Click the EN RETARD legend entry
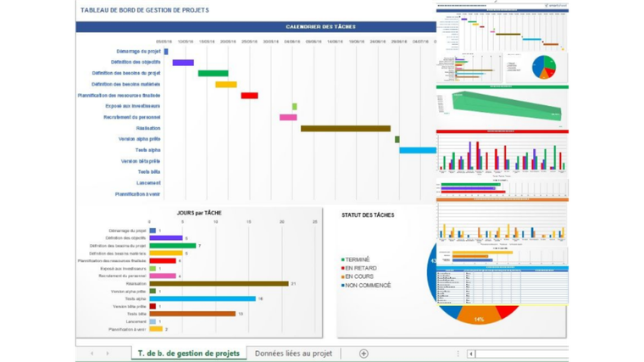 tap(358, 268)
